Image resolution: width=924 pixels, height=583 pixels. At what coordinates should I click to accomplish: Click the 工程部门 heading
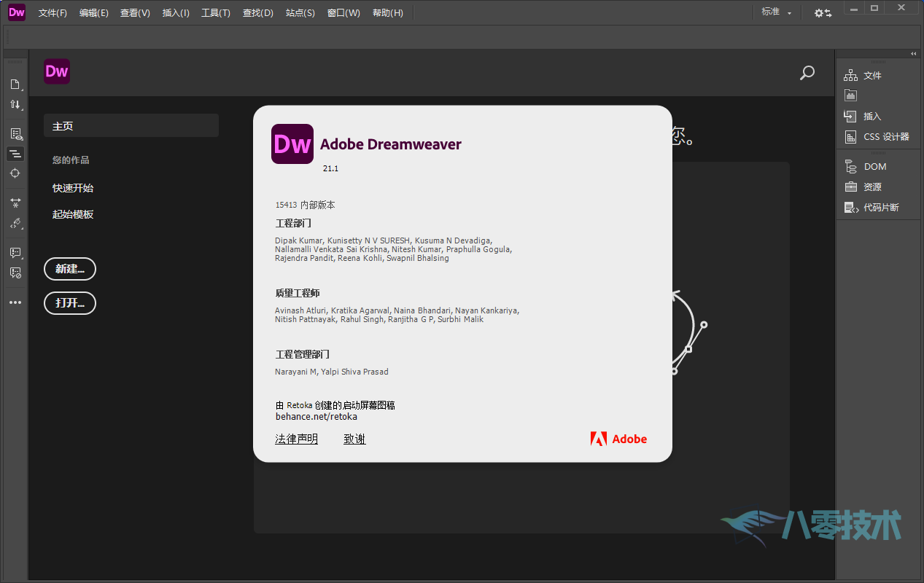[x=293, y=223]
